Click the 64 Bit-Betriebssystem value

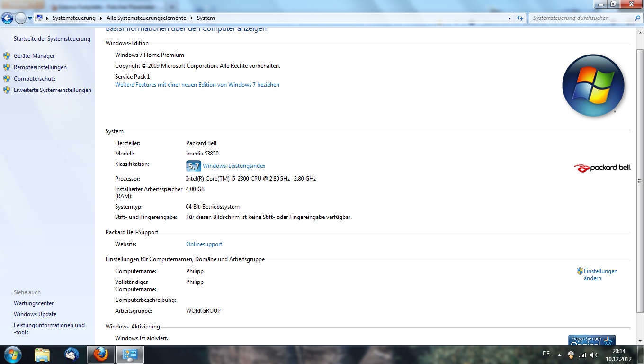point(213,207)
